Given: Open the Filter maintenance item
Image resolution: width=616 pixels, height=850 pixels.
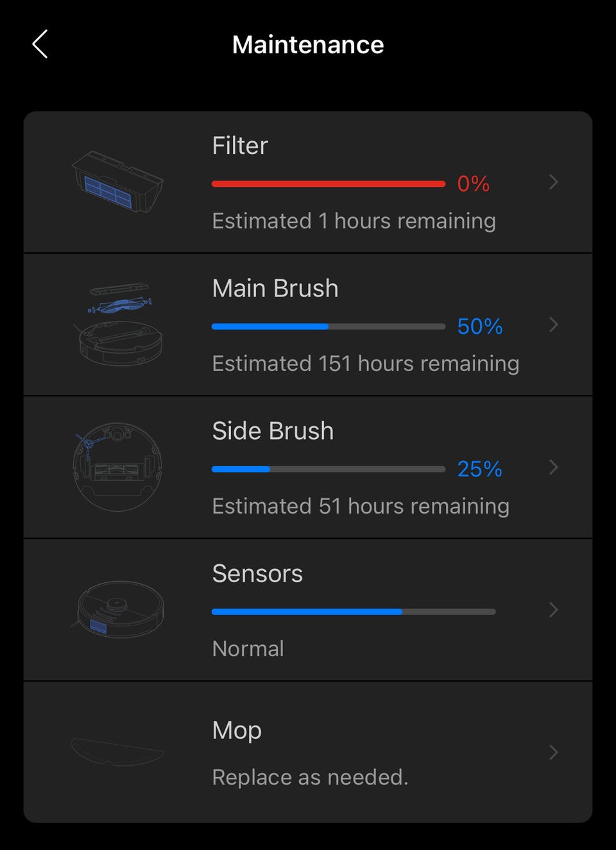Looking at the screenshot, I should click(x=240, y=146).
